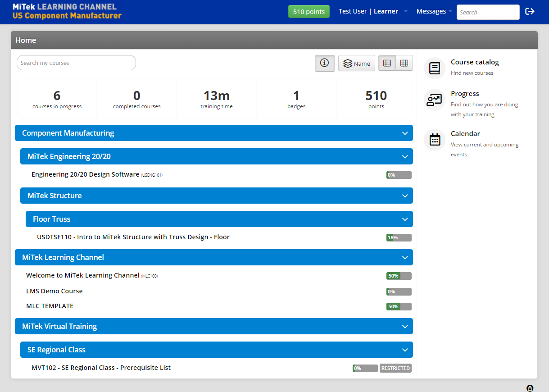549x392 pixels.
Task: Collapse the MiTek Learning Channel section
Action: coord(214,257)
